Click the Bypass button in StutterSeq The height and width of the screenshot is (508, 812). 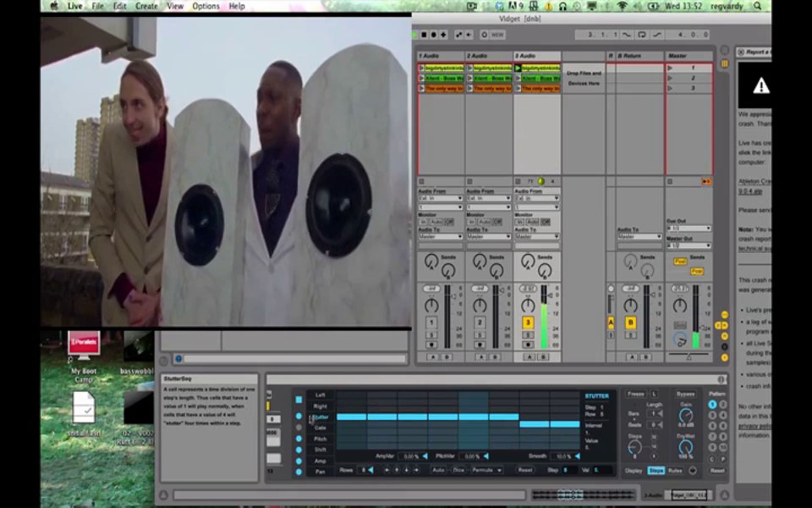[x=685, y=394]
